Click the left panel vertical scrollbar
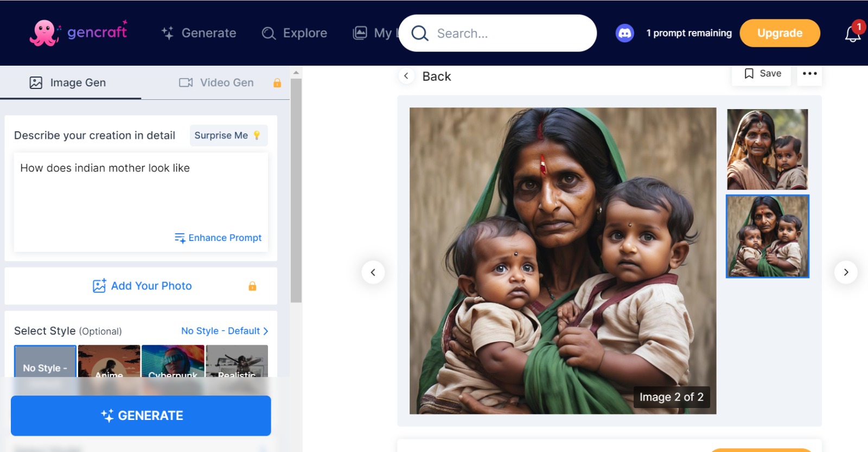The height and width of the screenshot is (452, 868). point(296,190)
